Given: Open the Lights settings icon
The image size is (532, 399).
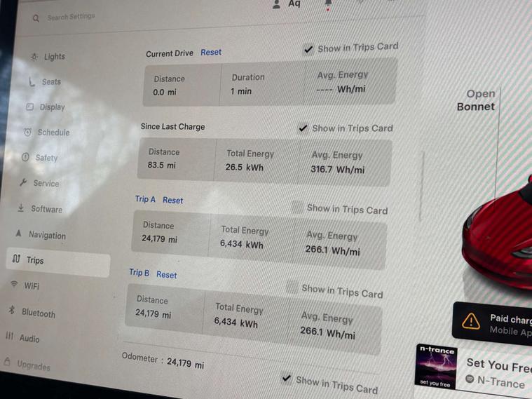Looking at the screenshot, I should tap(34, 57).
